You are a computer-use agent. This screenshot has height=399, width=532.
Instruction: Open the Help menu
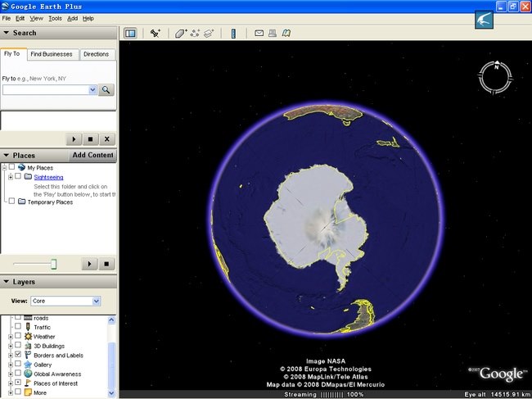point(88,18)
